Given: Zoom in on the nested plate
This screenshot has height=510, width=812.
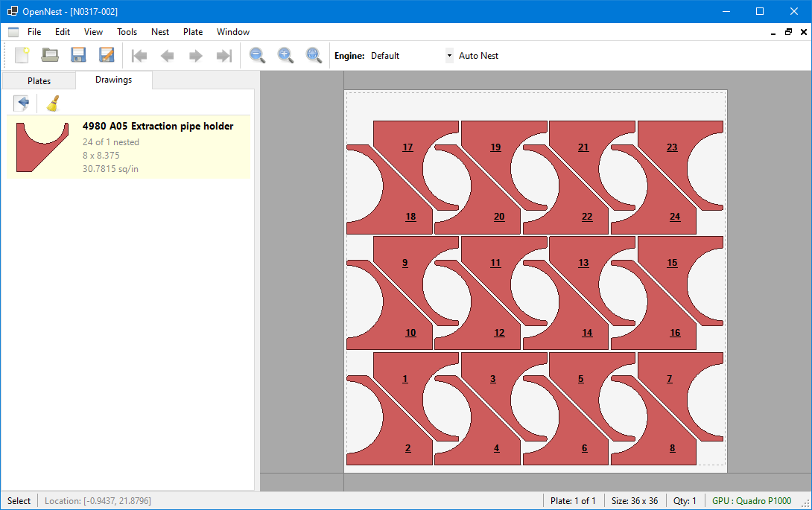Looking at the screenshot, I should (x=285, y=55).
